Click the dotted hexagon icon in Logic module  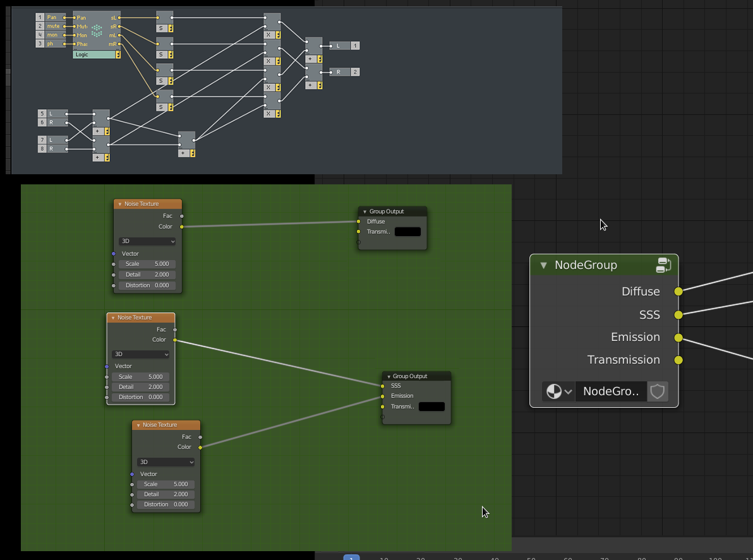(x=97, y=31)
